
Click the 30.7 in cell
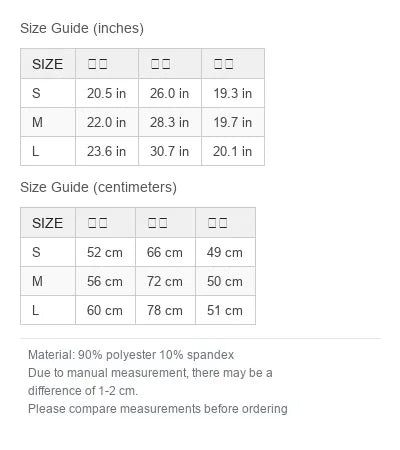click(170, 151)
